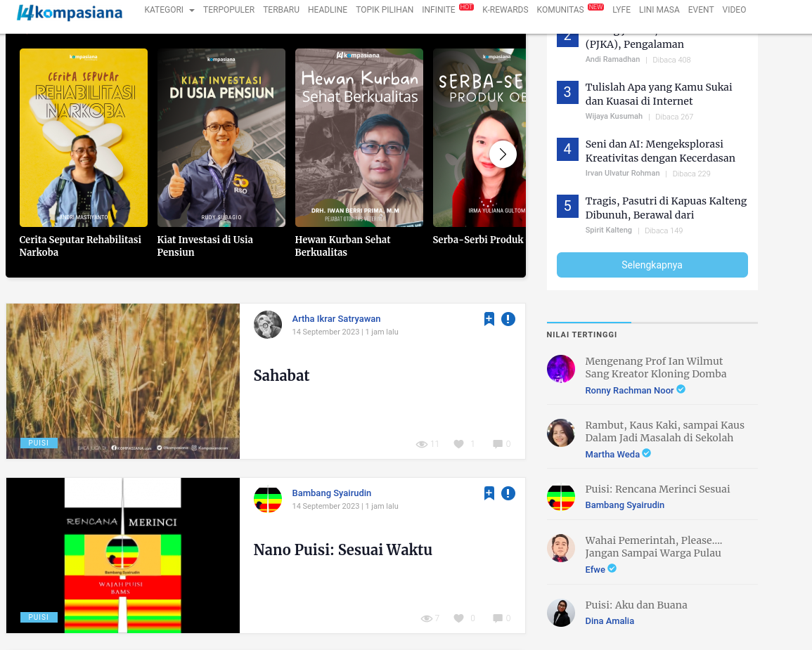Open Martha Weda's profile link
This screenshot has height=650, width=812.
(612, 455)
